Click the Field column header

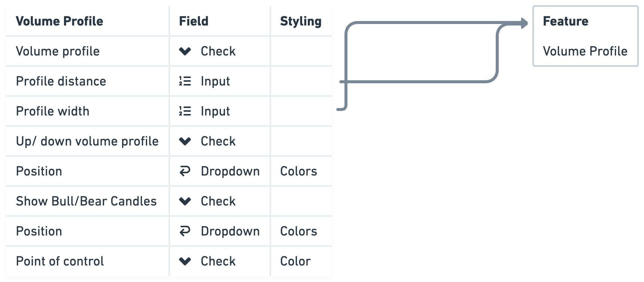coord(194,21)
